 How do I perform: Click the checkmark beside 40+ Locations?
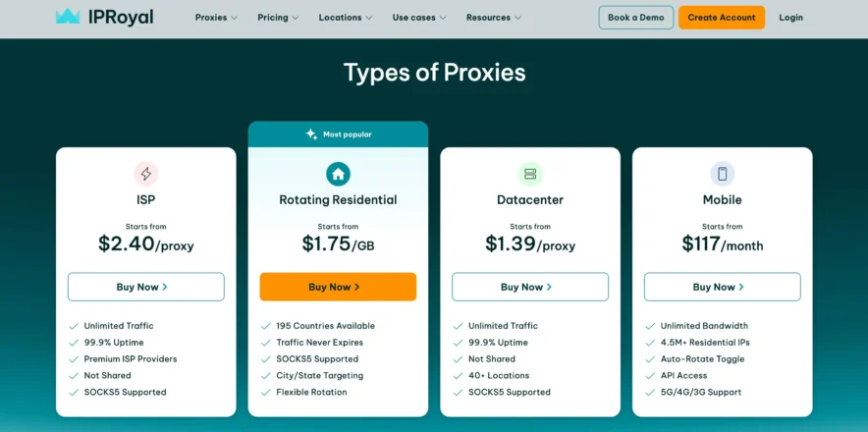pos(459,376)
